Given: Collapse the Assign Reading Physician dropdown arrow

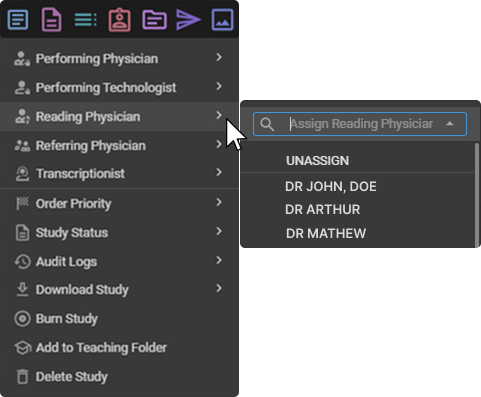Looking at the screenshot, I should (x=450, y=124).
